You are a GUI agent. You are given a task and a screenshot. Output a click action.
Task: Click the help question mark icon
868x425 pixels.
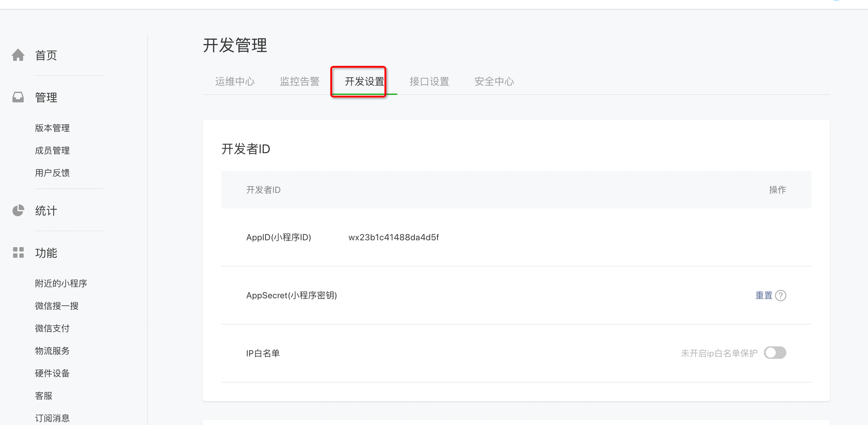780,296
